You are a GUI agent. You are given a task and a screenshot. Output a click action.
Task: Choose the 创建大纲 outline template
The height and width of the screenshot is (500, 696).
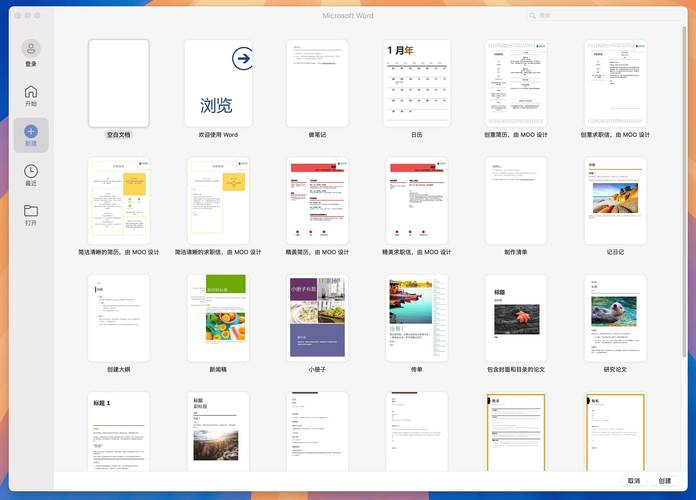119,317
